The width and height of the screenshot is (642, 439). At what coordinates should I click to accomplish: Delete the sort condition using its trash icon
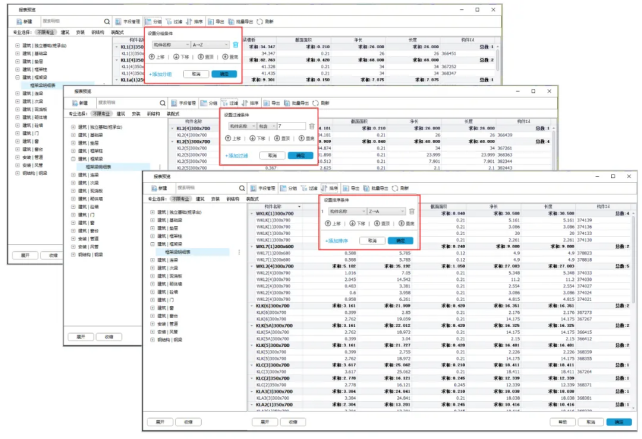pyautogui.click(x=410, y=212)
